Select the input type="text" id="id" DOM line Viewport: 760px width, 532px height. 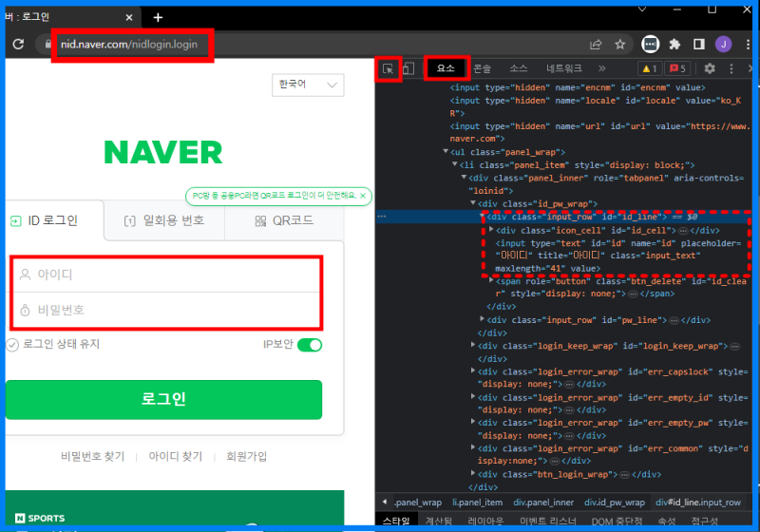tap(618, 256)
